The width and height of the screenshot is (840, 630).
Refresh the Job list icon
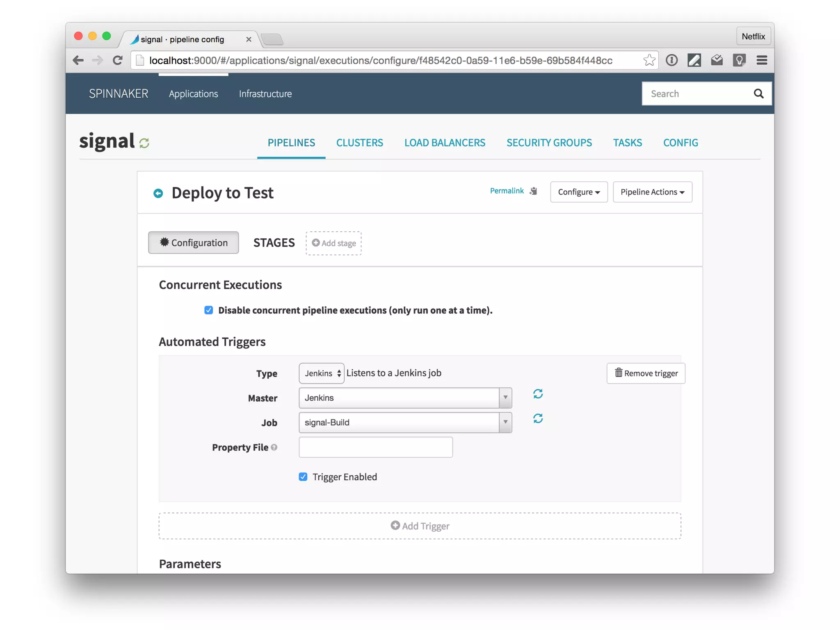[x=538, y=418]
